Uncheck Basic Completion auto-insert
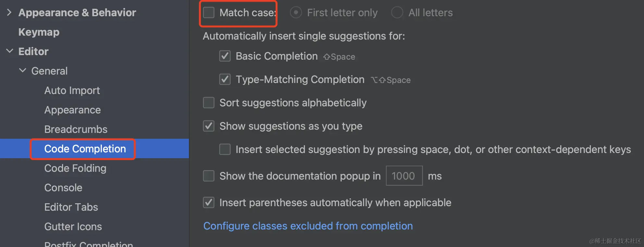Viewport: 644px width, 247px height. point(225,56)
